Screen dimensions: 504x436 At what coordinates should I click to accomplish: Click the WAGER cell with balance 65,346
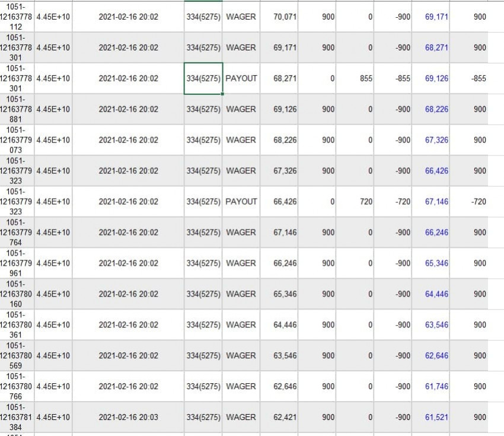241,294
